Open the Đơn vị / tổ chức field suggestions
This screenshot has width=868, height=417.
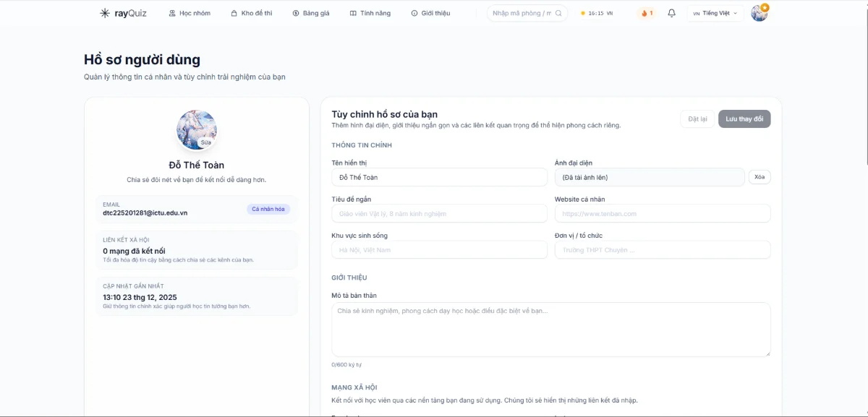point(663,249)
